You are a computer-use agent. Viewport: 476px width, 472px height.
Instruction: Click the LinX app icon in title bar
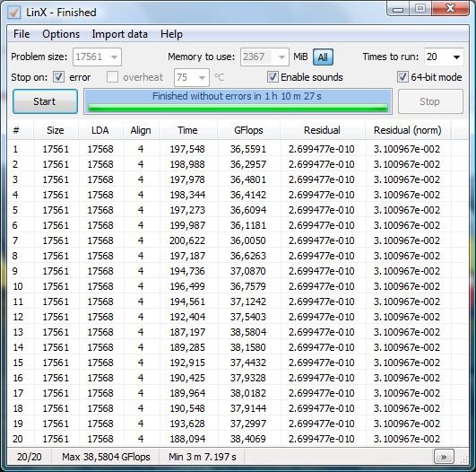point(14,13)
